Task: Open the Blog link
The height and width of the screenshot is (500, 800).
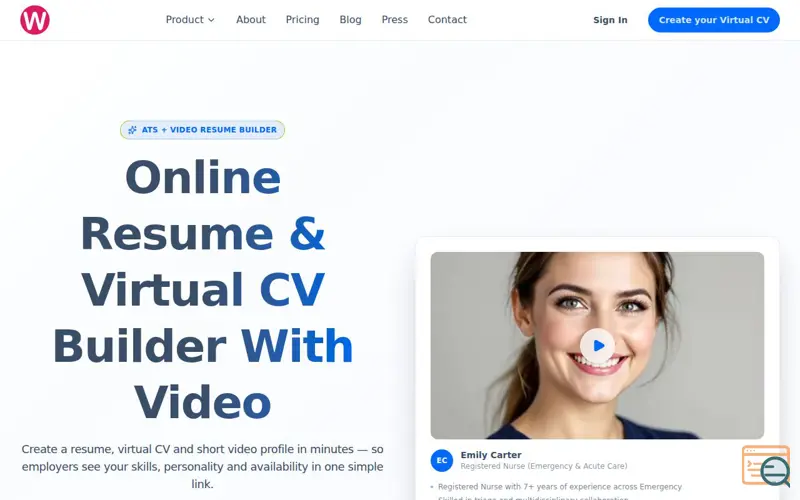Action: click(351, 20)
